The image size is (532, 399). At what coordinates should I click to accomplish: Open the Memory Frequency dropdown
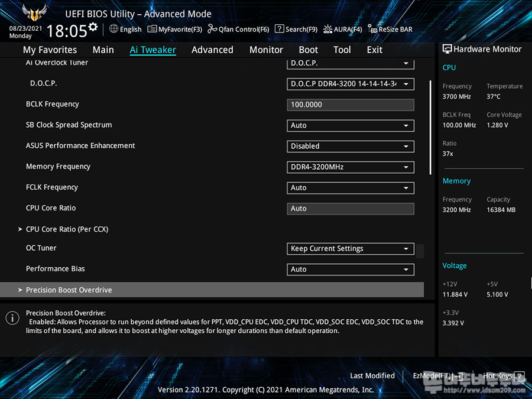351,167
